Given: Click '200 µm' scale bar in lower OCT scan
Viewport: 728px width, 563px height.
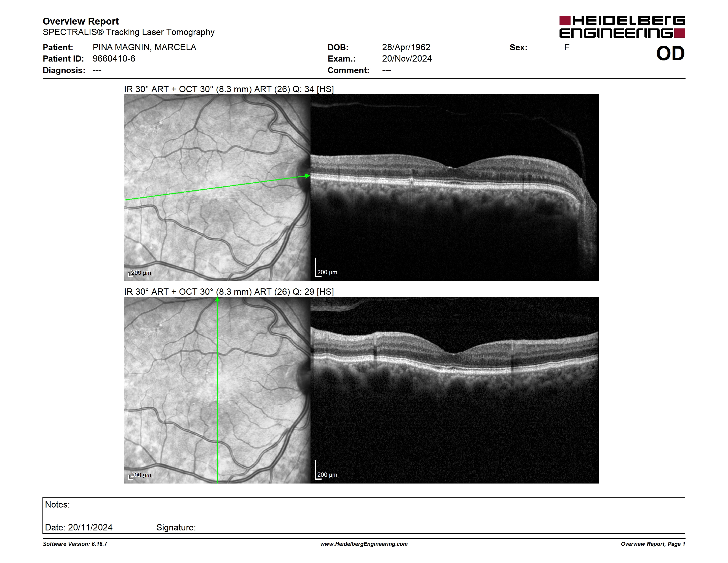Looking at the screenshot, I should 326,471.
